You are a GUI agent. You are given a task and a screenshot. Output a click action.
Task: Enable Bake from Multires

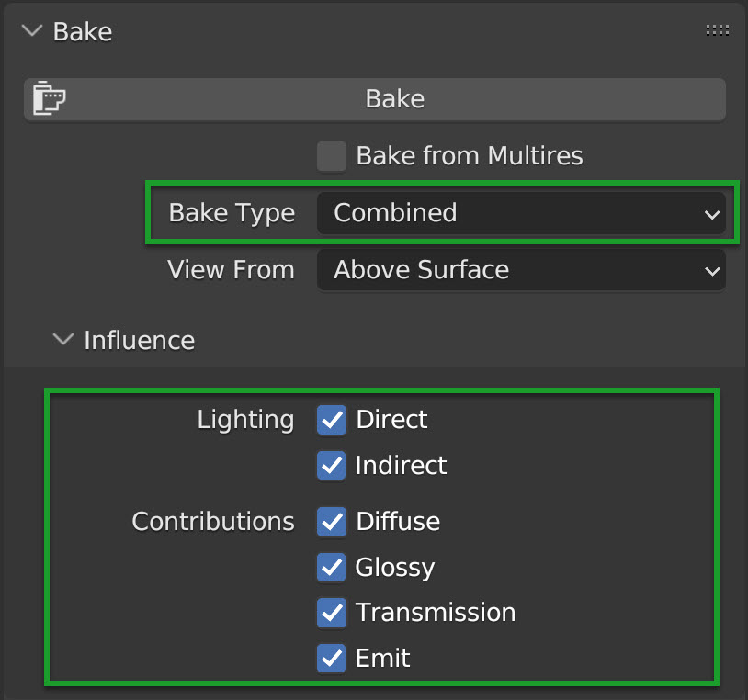(x=331, y=156)
